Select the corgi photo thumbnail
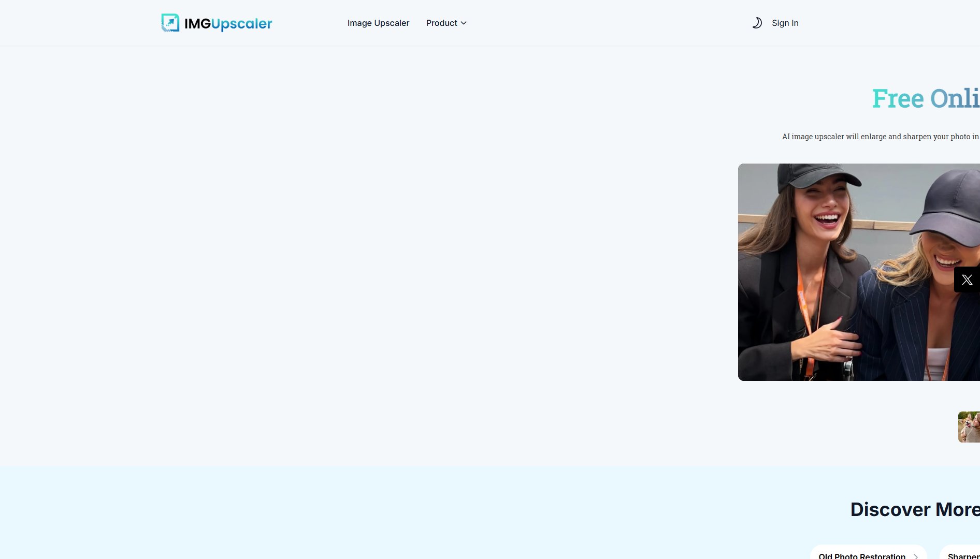This screenshot has height=559, width=980. click(x=969, y=426)
